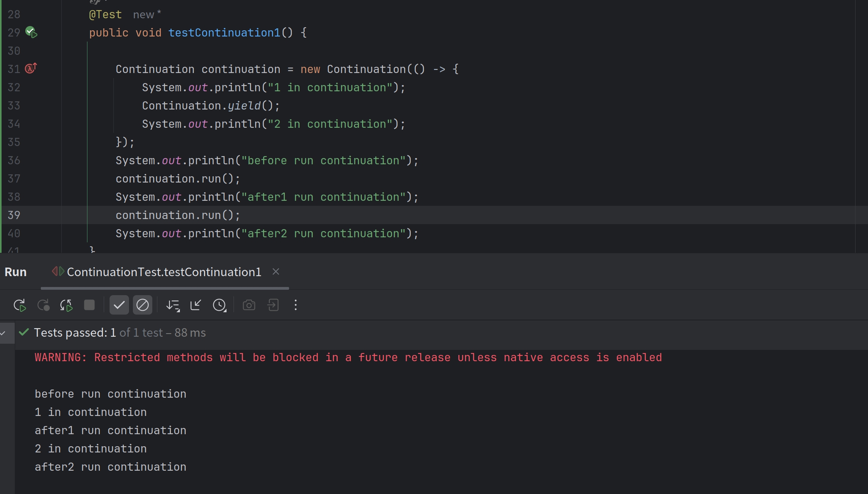Select the ContinuationTest.testContinuation1 run tab
Screen dimensions: 868x494
(x=164, y=272)
